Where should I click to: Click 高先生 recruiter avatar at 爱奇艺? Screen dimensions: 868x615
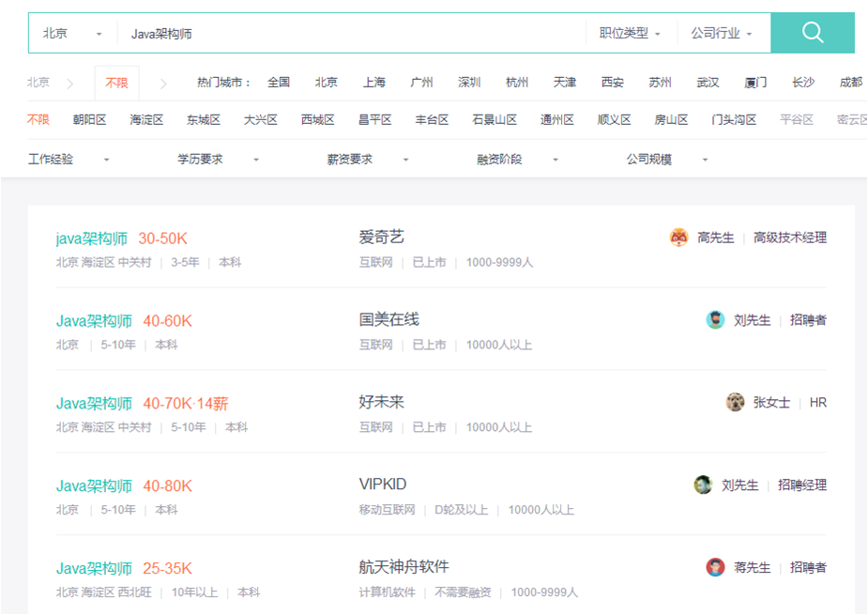click(x=678, y=238)
